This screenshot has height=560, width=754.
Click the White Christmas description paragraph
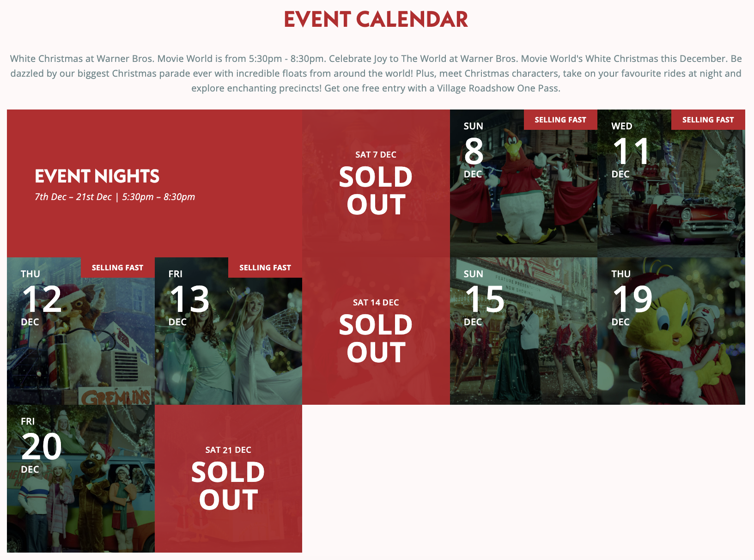[376, 73]
